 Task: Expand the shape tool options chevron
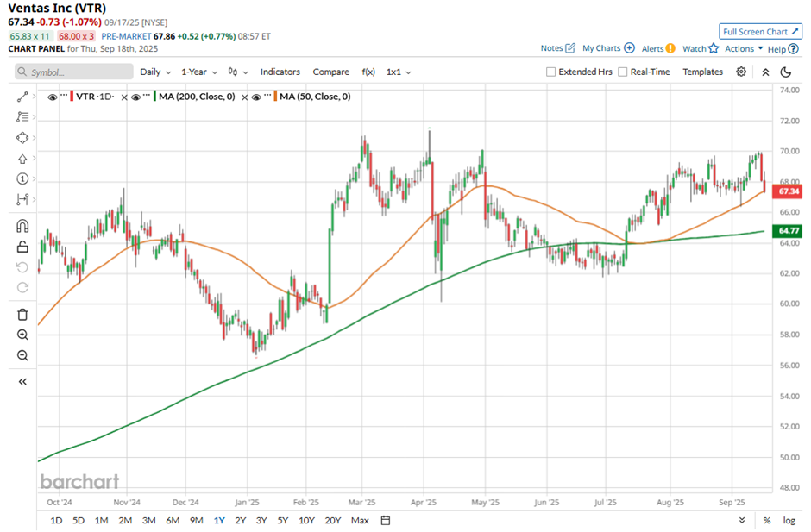tap(35, 138)
